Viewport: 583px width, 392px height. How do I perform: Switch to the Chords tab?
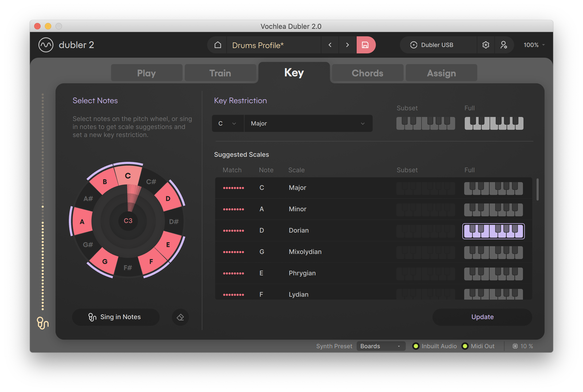368,73
